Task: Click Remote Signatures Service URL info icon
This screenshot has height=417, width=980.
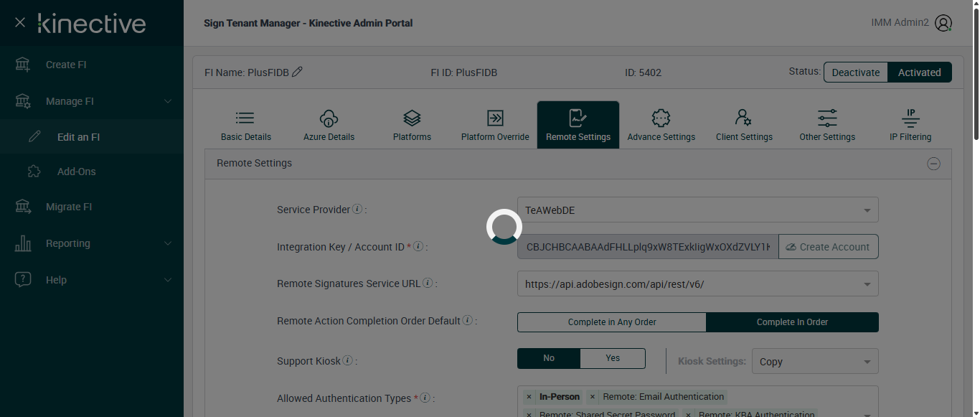Action: tap(428, 283)
